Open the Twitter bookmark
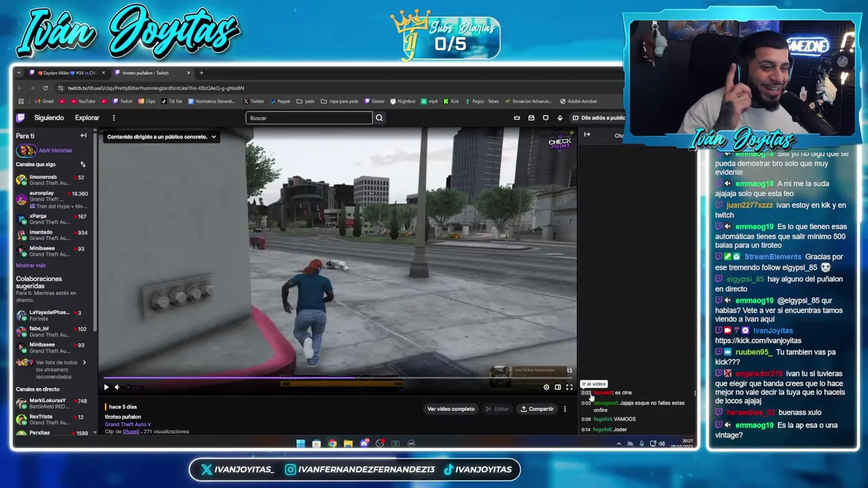Image resolution: width=868 pixels, height=488 pixels. (254, 102)
